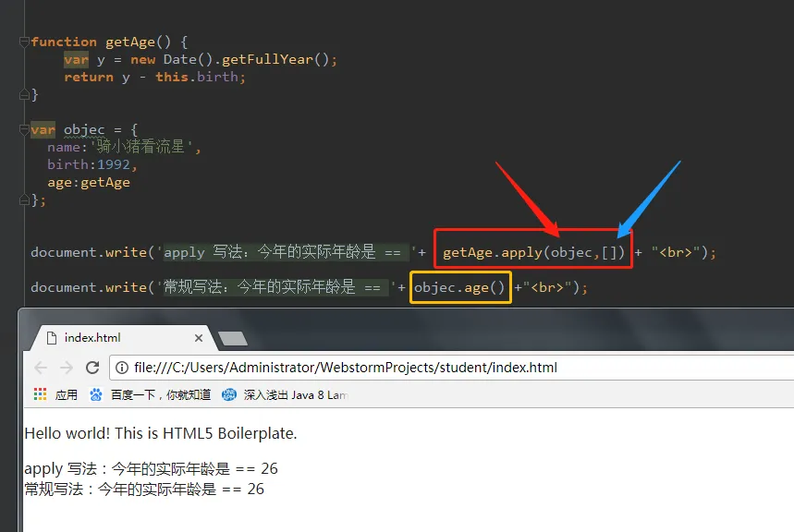The width and height of the screenshot is (794, 532).
Task: Click 'function getAge()' declaration text
Action: (x=101, y=42)
